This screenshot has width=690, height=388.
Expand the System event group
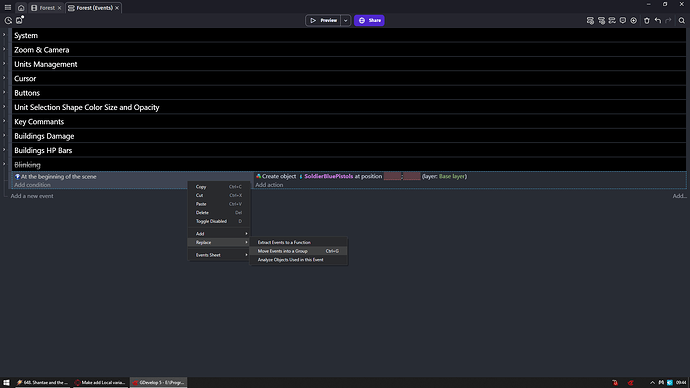click(4, 35)
